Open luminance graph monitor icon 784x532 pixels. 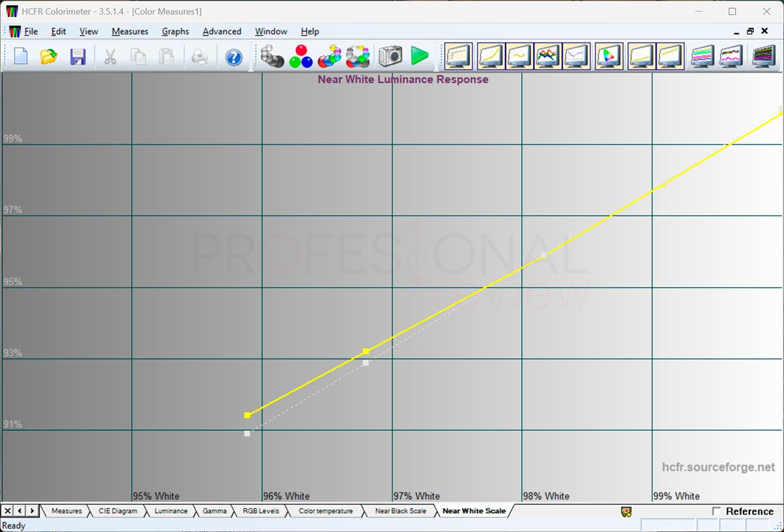491,56
